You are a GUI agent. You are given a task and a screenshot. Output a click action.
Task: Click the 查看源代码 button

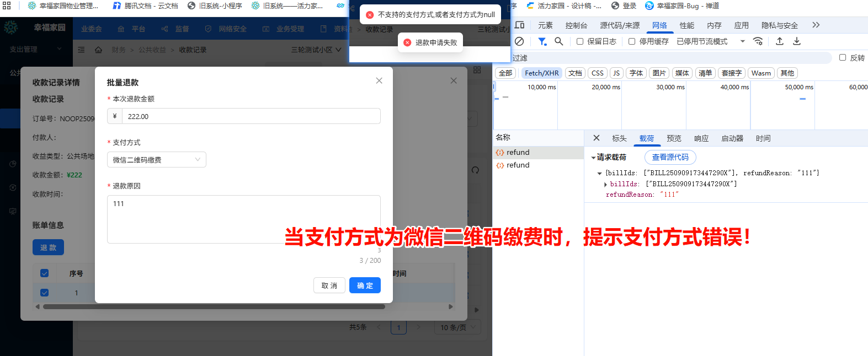(670, 157)
